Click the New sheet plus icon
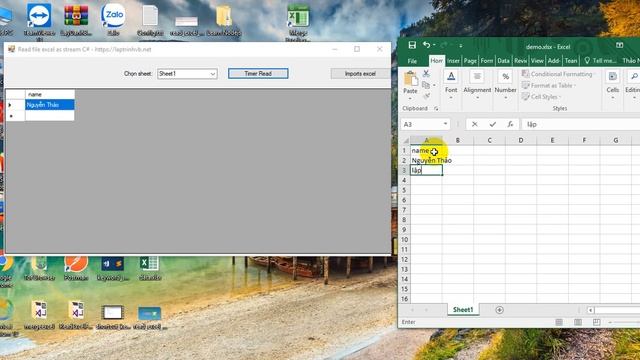 tap(499, 310)
